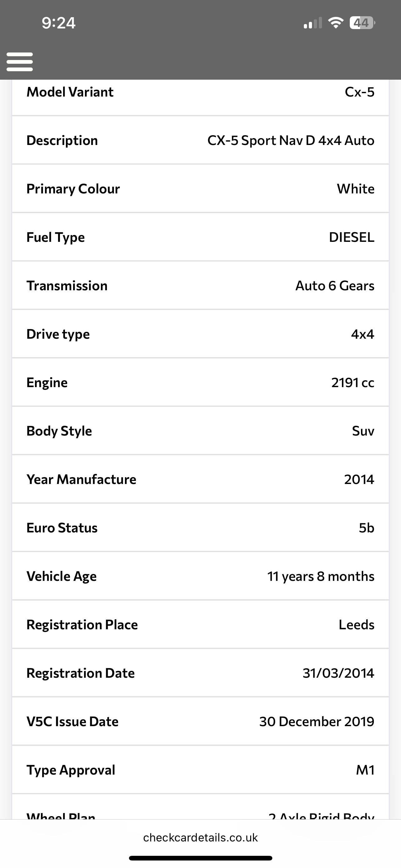Tap the Fuel Type DIESEL value
Image resolution: width=401 pixels, height=868 pixels.
352,237
